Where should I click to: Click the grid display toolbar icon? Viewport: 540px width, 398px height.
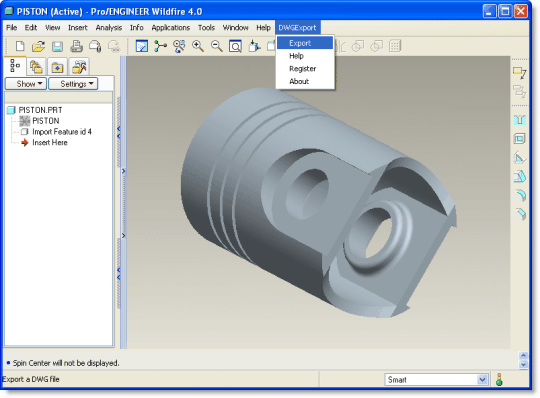(x=395, y=46)
